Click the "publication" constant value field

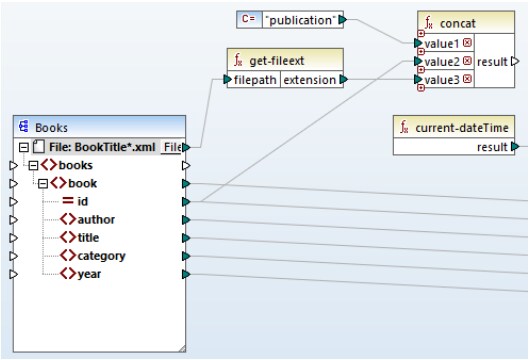coord(300,20)
